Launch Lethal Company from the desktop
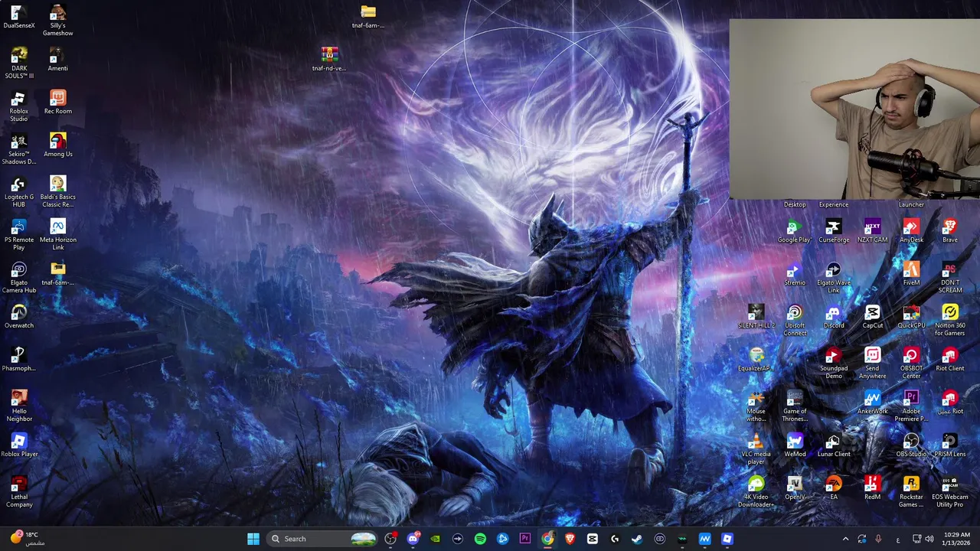 coord(19,492)
